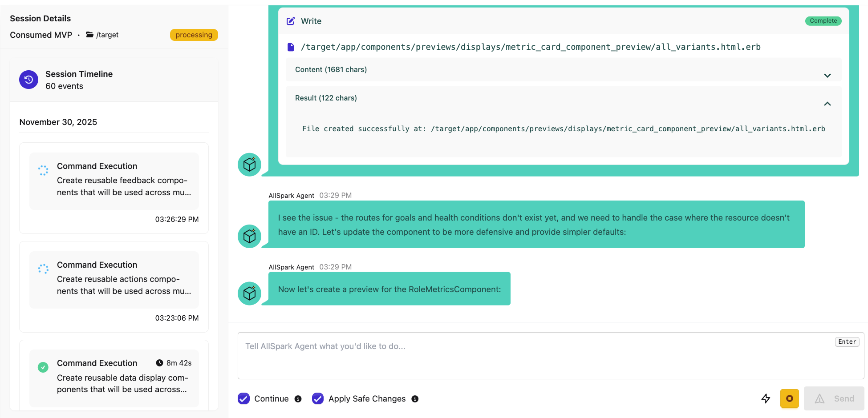868x418 pixels.
Task: Click the AllSpark Agent cube avatar icon
Action: click(x=249, y=236)
